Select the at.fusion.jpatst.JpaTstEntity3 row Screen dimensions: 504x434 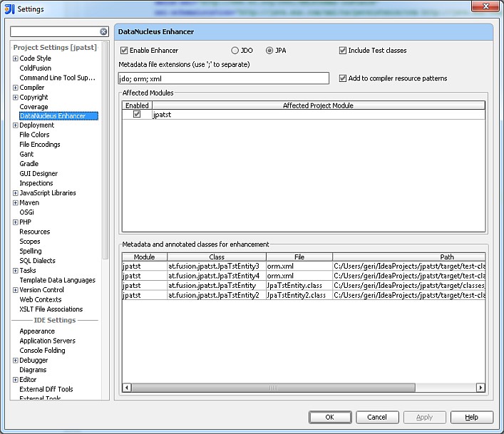[304, 266]
